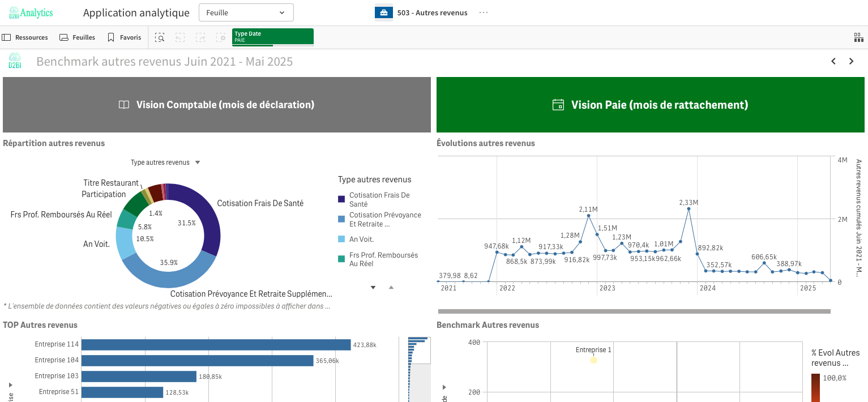Select Vision Paie (mois de rattachement)
Image resolution: width=868 pixels, height=402 pixels.
tap(650, 105)
